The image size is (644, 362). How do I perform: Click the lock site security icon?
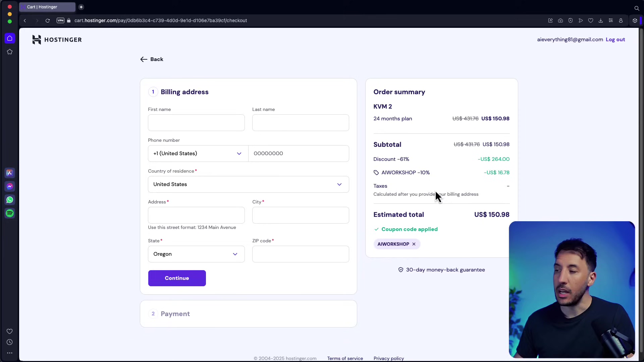(x=69, y=20)
